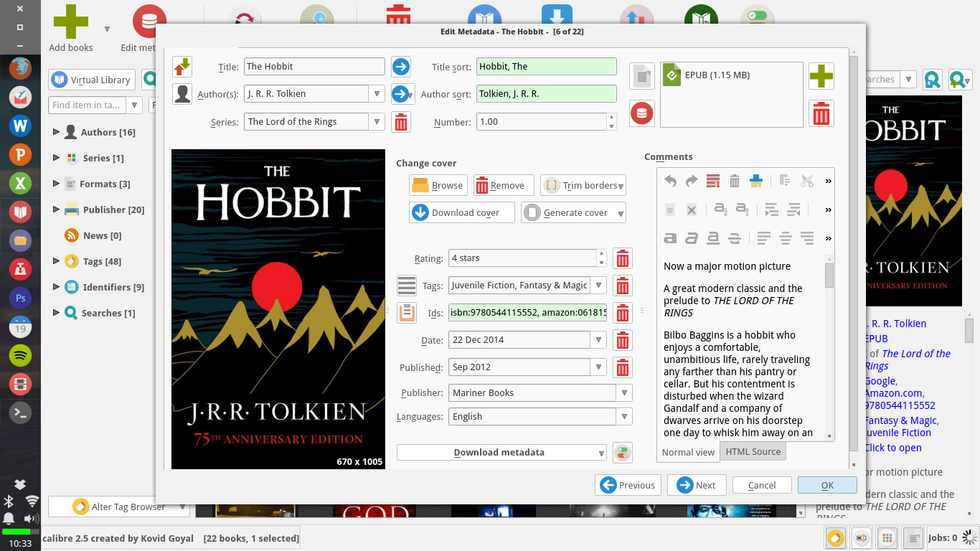Apply bold in the Comments toolbar
The height and width of the screenshot is (551, 980).
[670, 238]
